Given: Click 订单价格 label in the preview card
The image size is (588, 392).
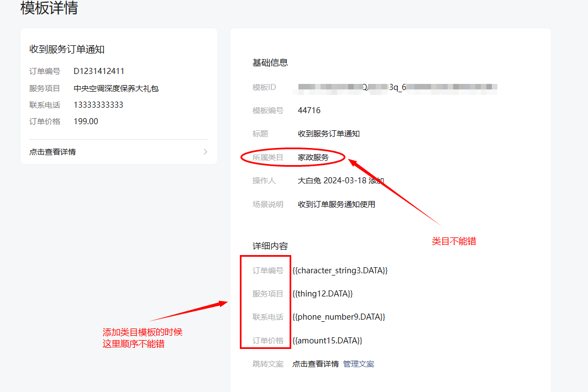Looking at the screenshot, I should tap(45, 121).
